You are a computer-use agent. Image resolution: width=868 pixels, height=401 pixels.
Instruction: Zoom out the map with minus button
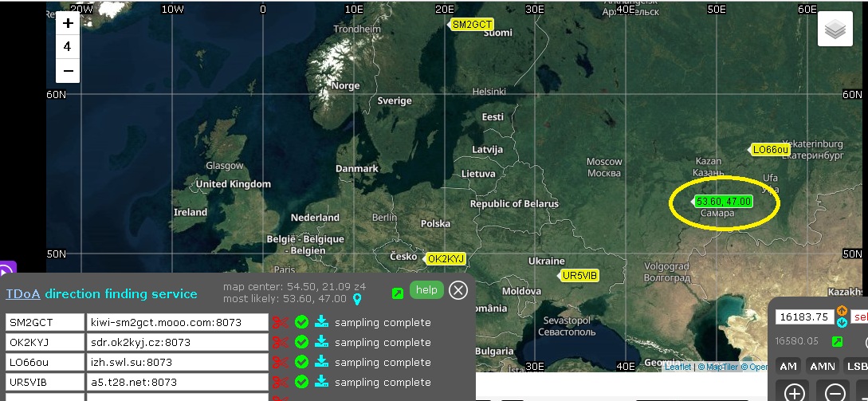tap(68, 71)
